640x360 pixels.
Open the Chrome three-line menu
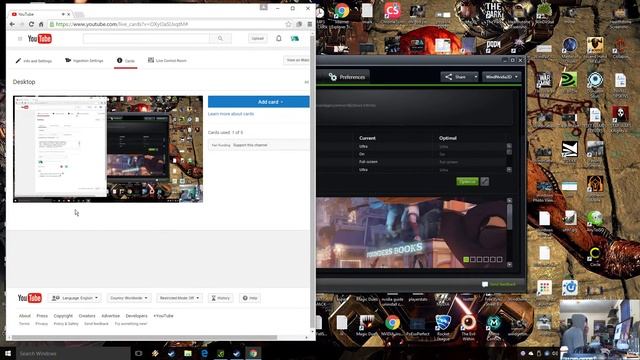click(310, 24)
